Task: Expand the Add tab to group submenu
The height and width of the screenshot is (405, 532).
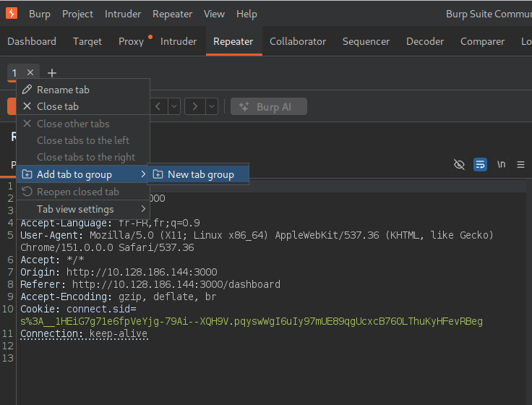Action: (83, 174)
